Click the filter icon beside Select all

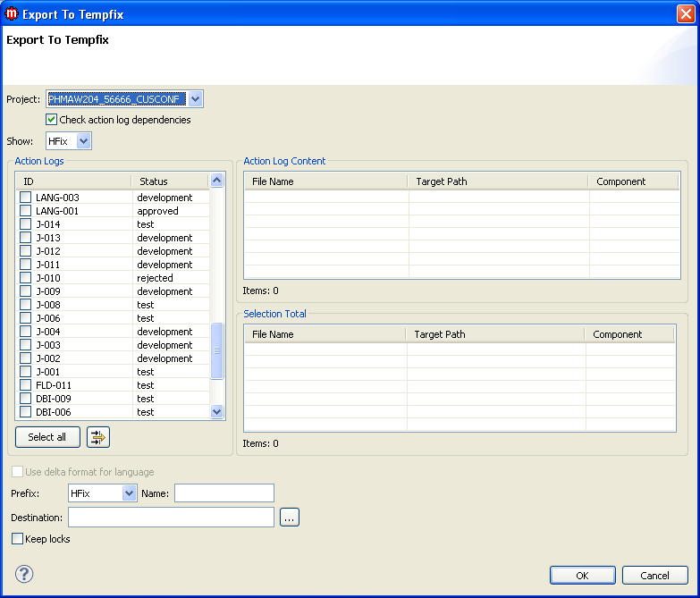98,437
